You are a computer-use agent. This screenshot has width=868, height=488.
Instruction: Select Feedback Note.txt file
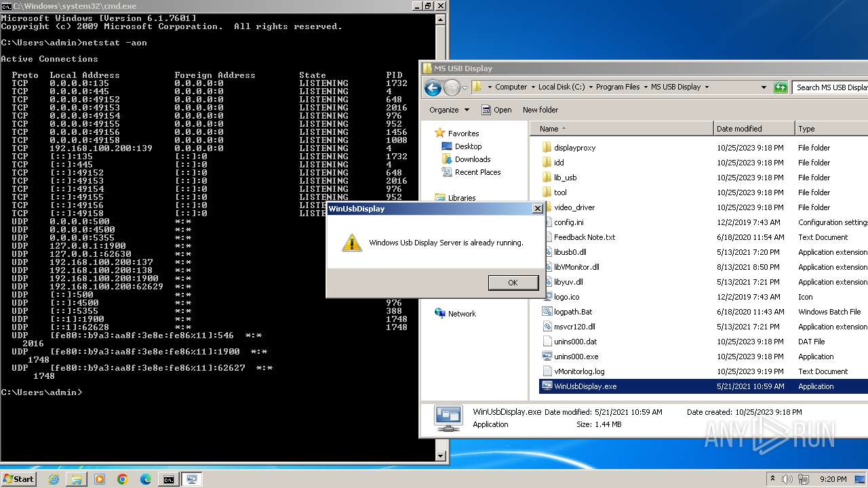[585, 237]
